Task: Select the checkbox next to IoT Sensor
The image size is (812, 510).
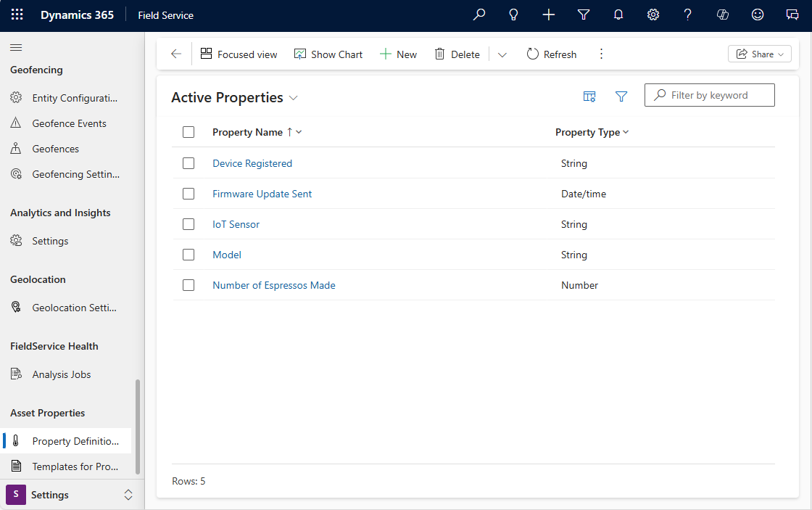Action: tap(188, 224)
